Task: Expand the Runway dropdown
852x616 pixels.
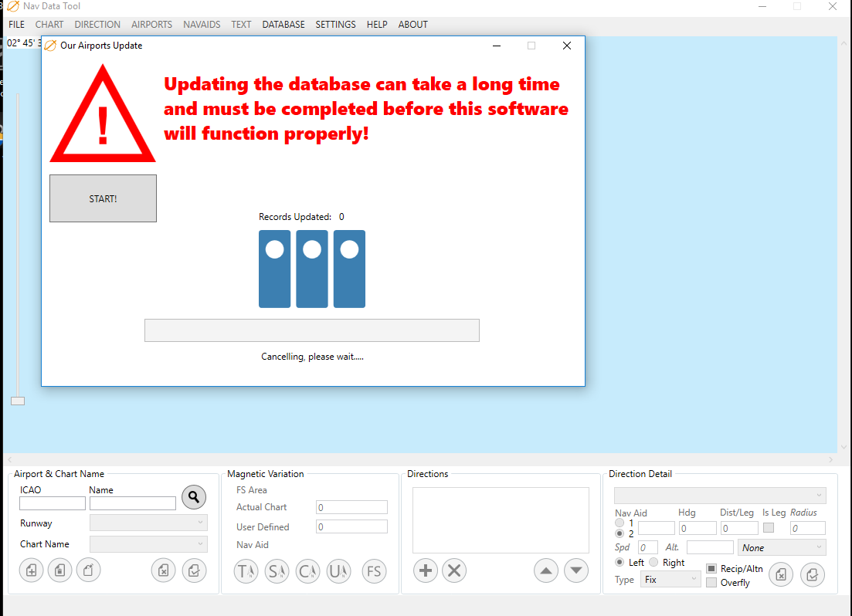Action: 148,523
